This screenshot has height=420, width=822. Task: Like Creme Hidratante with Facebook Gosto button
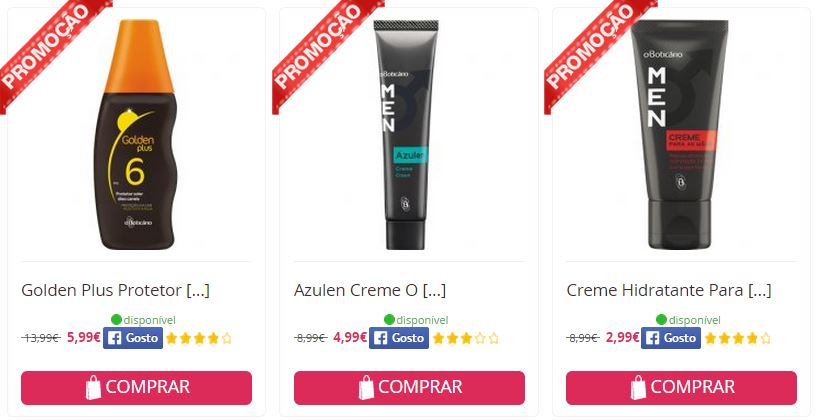click(671, 338)
